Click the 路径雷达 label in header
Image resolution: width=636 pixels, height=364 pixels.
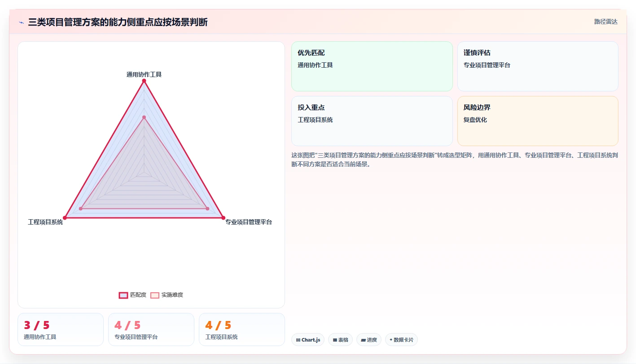click(x=605, y=22)
